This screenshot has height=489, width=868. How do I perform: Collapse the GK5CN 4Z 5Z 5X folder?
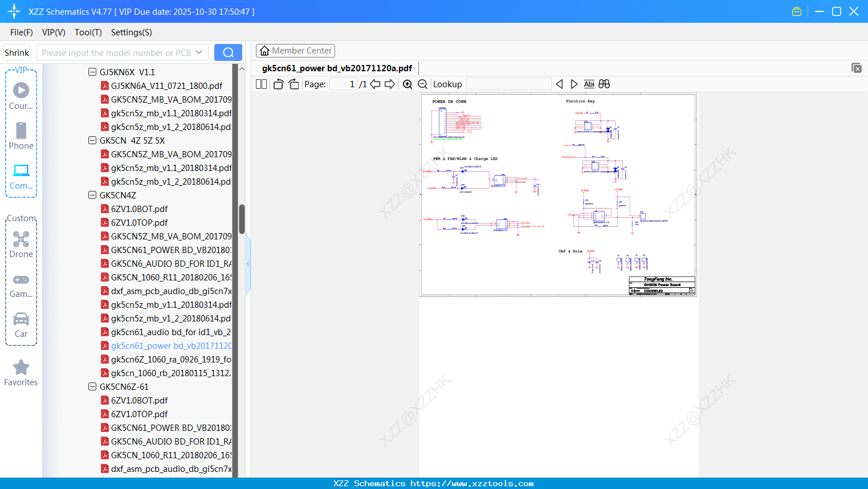click(92, 141)
